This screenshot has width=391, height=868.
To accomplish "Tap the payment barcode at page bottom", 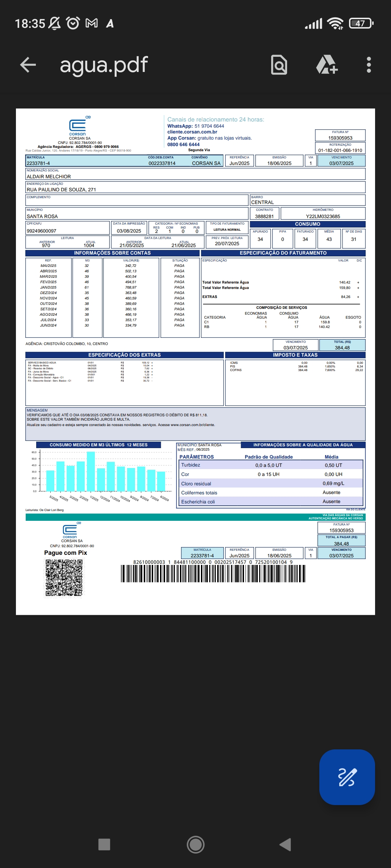I will (213, 574).
